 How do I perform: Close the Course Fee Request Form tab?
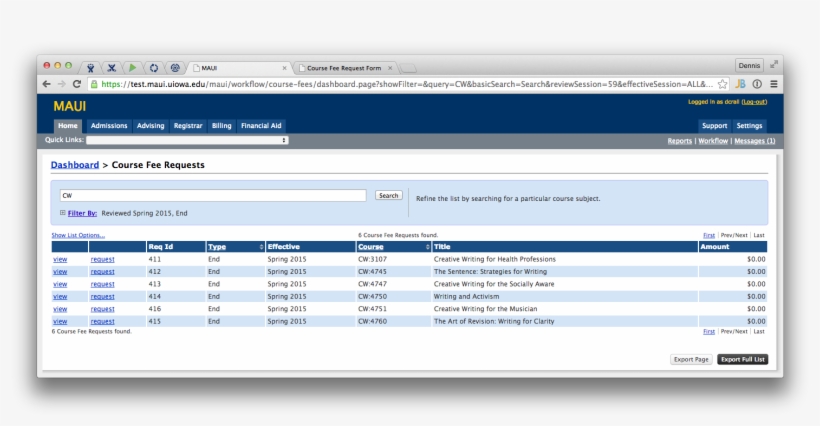[x=389, y=68]
